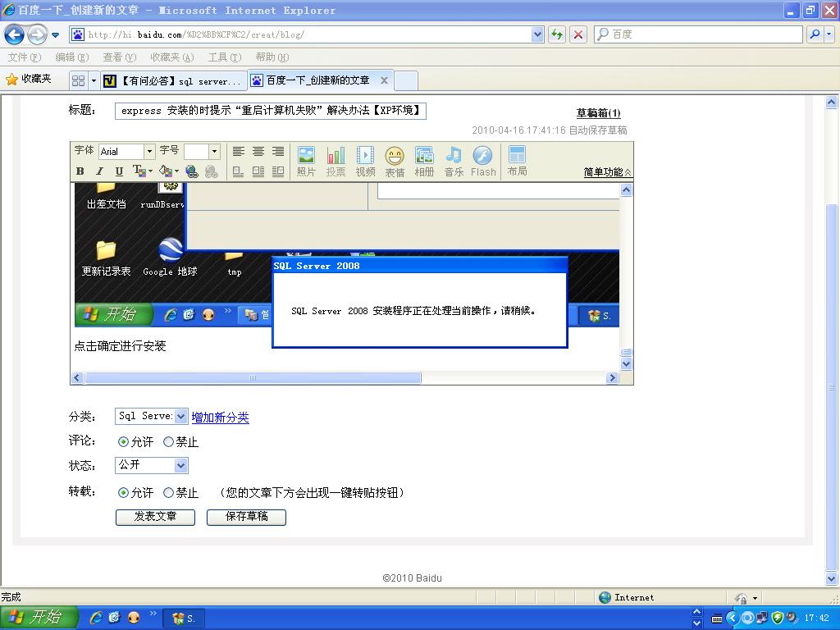Click the Flash insert icon

coord(483,161)
